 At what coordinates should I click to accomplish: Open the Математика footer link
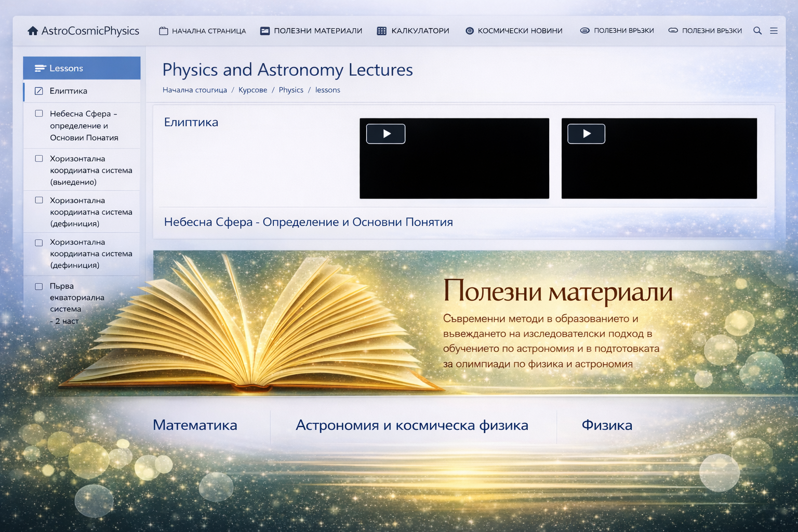194,425
